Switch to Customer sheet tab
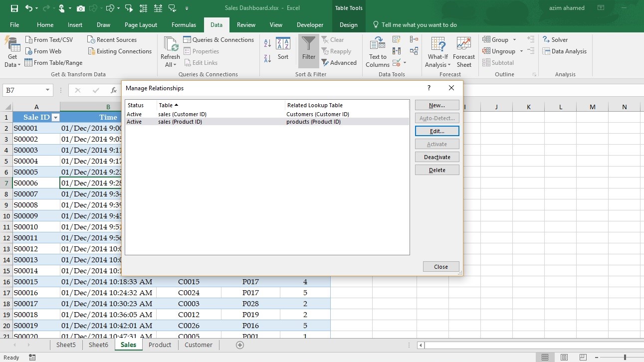The image size is (644, 362). 199,345
